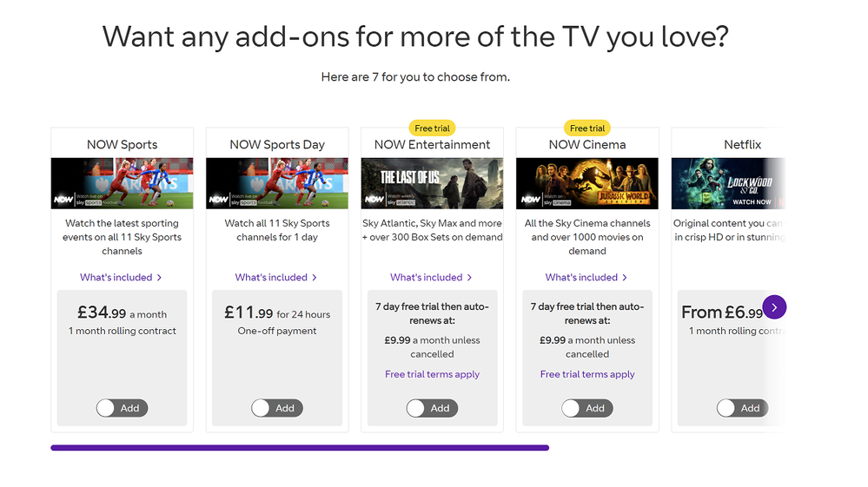Screen dimensions: 868x487
Task: Toggle Add switch for NOW Sports
Action: point(122,408)
